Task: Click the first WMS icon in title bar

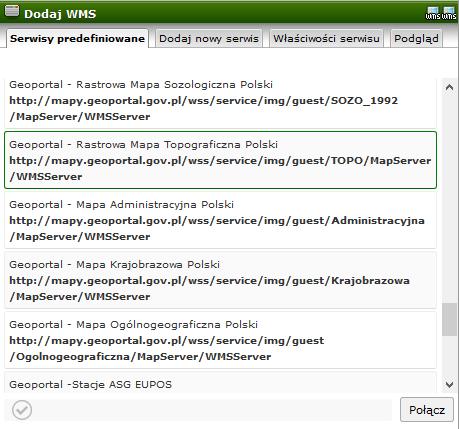Action: pos(433,13)
